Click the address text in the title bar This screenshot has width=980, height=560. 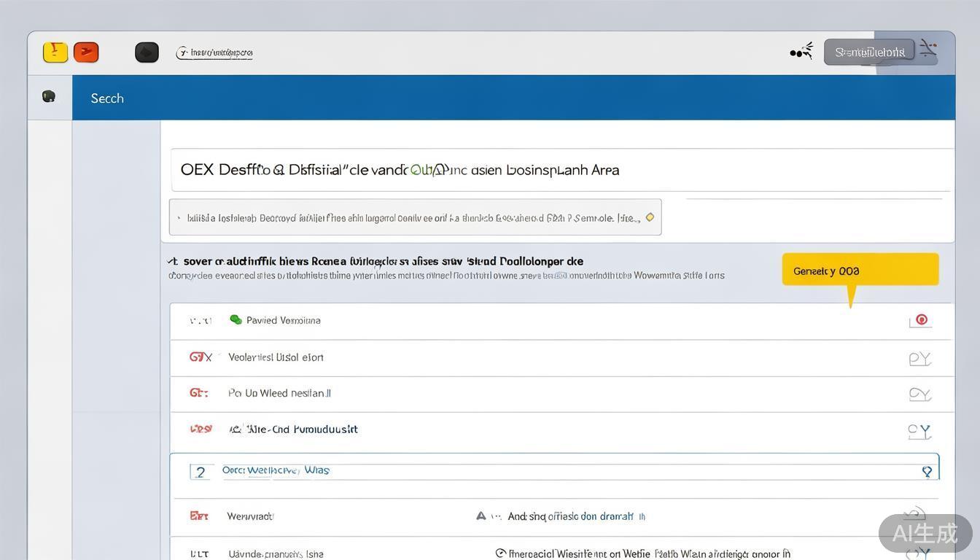(x=215, y=52)
